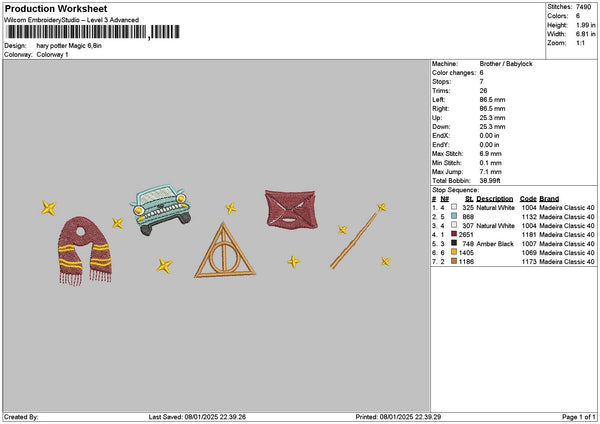Click the Created By label in footer
This screenshot has height=424, width=600.
[x=21, y=417]
